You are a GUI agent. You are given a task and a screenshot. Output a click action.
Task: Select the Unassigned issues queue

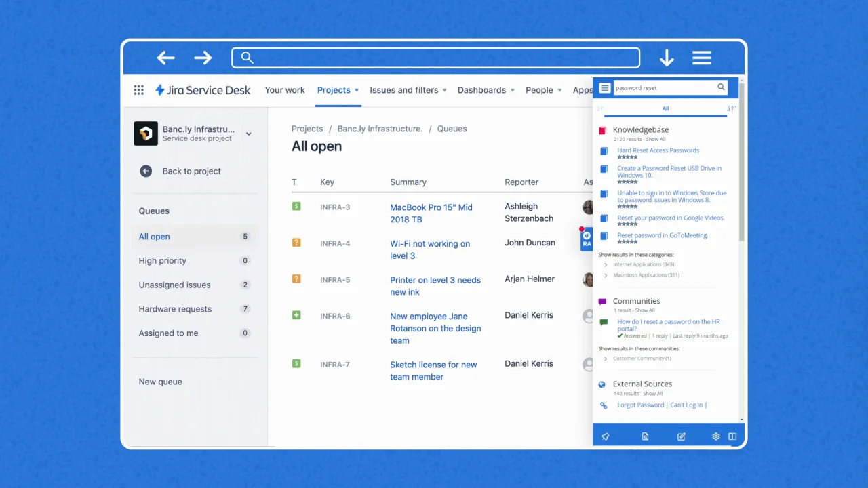pos(195,285)
